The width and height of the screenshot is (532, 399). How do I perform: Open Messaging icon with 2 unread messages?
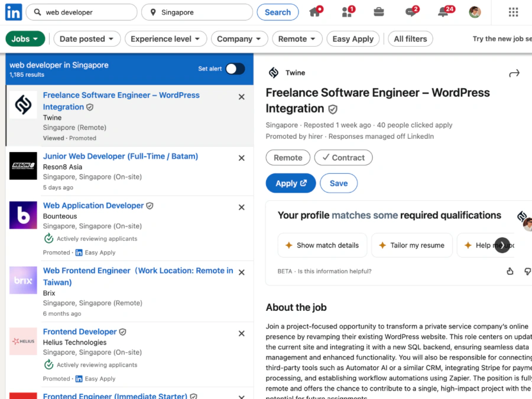point(410,12)
